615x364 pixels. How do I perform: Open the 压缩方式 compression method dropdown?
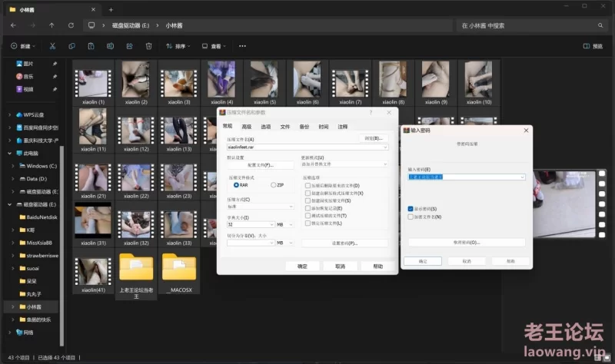260,207
